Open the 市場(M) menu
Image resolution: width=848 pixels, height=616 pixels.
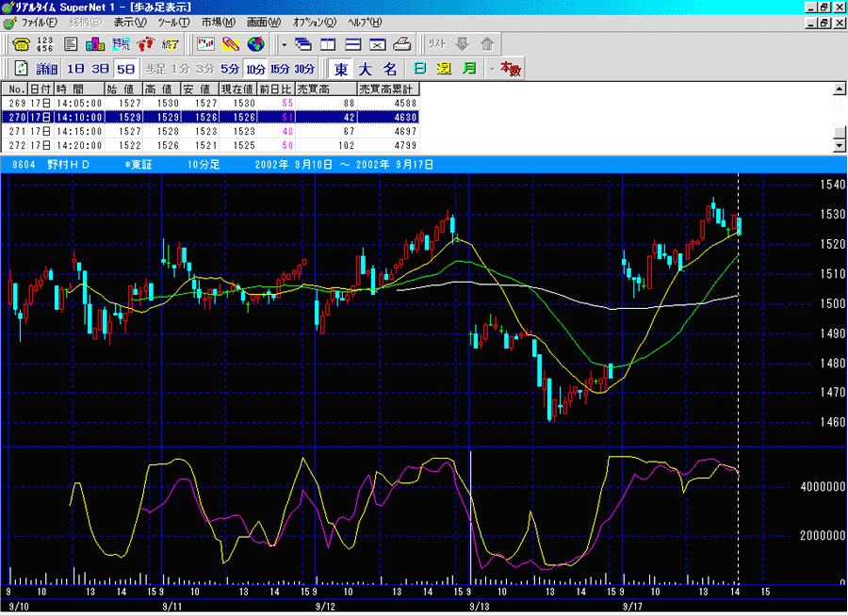(219, 23)
